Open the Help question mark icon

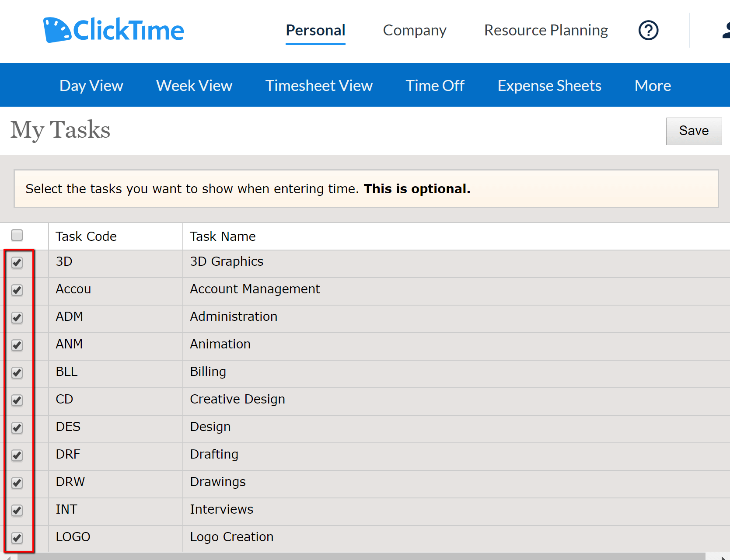[648, 30]
